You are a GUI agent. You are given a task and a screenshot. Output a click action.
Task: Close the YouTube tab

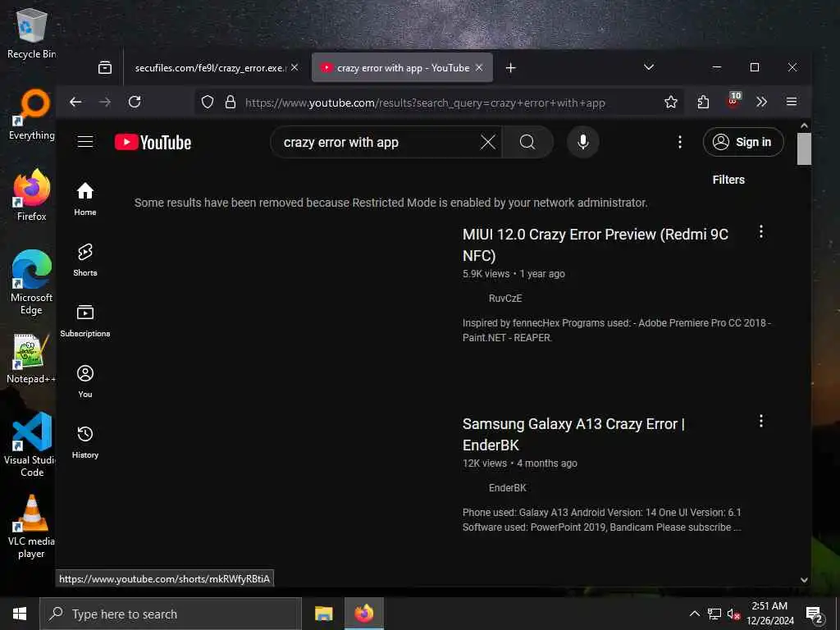coord(479,67)
